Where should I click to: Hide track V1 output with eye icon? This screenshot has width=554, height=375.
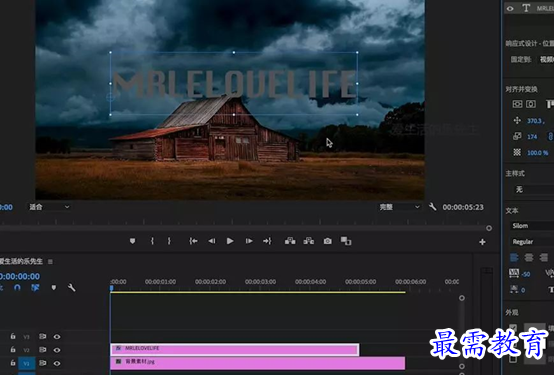(57, 363)
